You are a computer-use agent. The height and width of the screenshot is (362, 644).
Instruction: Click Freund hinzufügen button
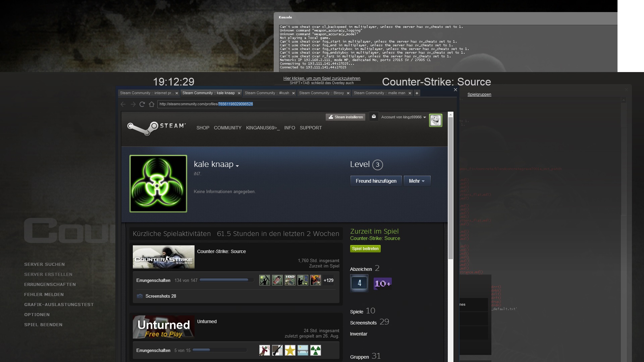(x=376, y=181)
